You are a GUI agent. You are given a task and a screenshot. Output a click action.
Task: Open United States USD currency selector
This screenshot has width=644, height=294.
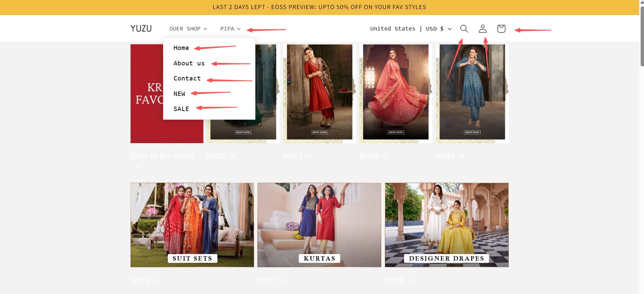(x=411, y=29)
